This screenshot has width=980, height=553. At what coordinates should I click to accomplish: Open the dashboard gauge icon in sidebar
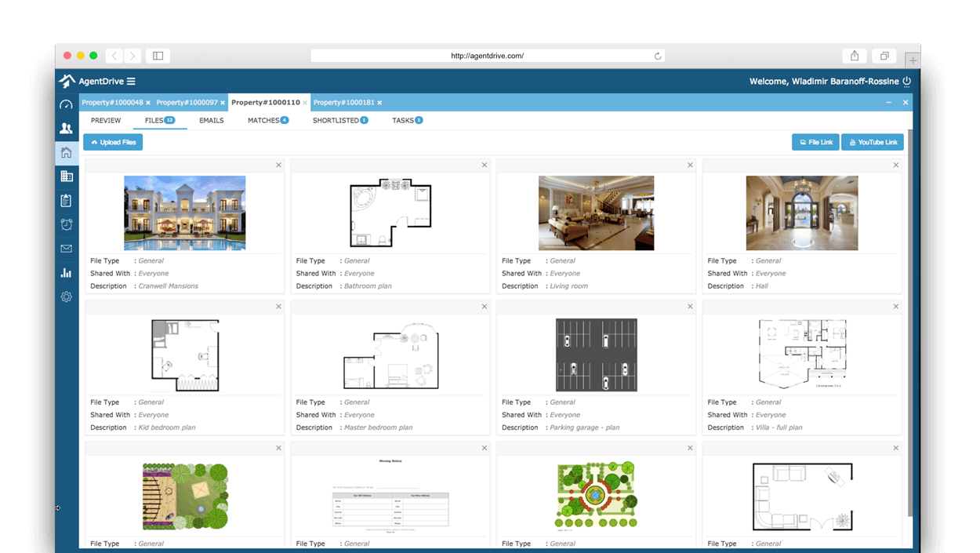(x=66, y=104)
